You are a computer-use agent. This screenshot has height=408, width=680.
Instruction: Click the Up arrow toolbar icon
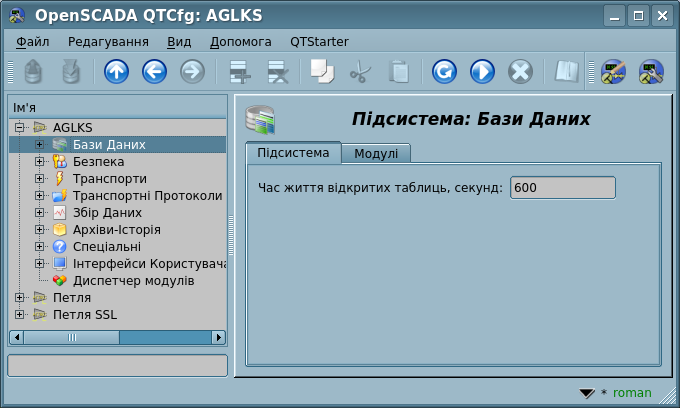[x=116, y=72]
